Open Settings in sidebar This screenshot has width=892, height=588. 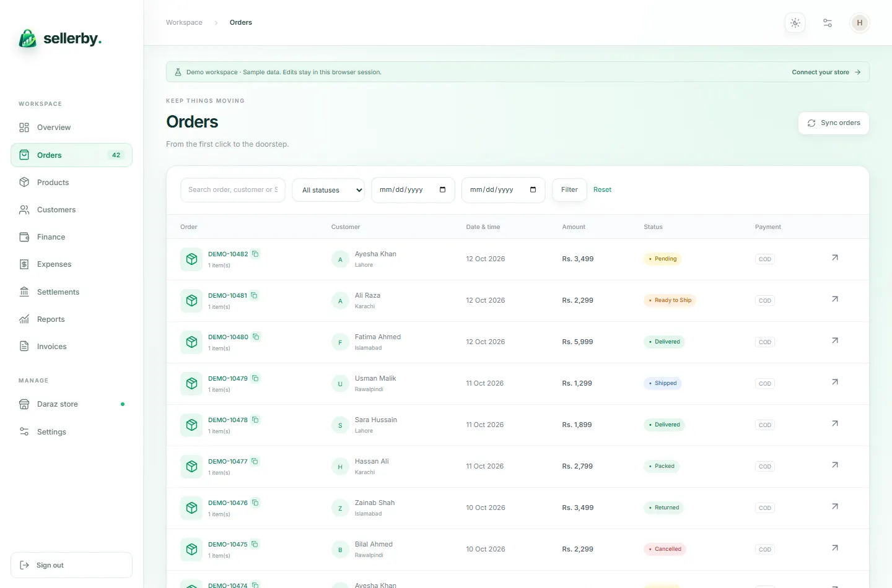71,432
